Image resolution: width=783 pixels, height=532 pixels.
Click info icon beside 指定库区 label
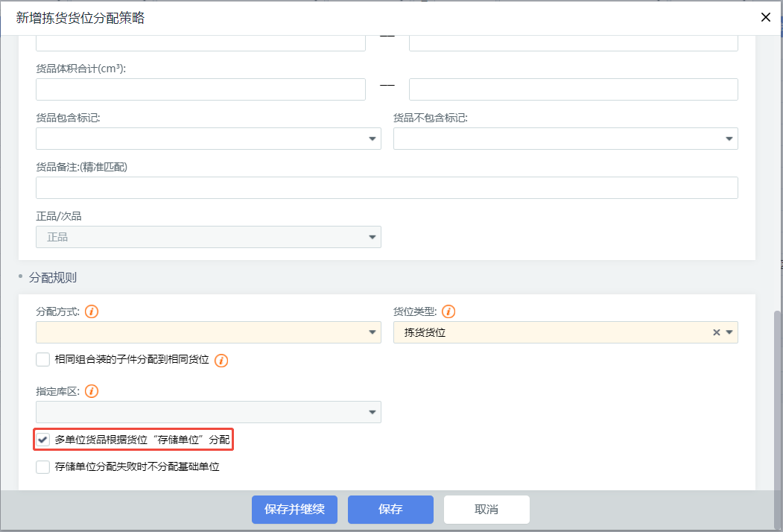[92, 391]
